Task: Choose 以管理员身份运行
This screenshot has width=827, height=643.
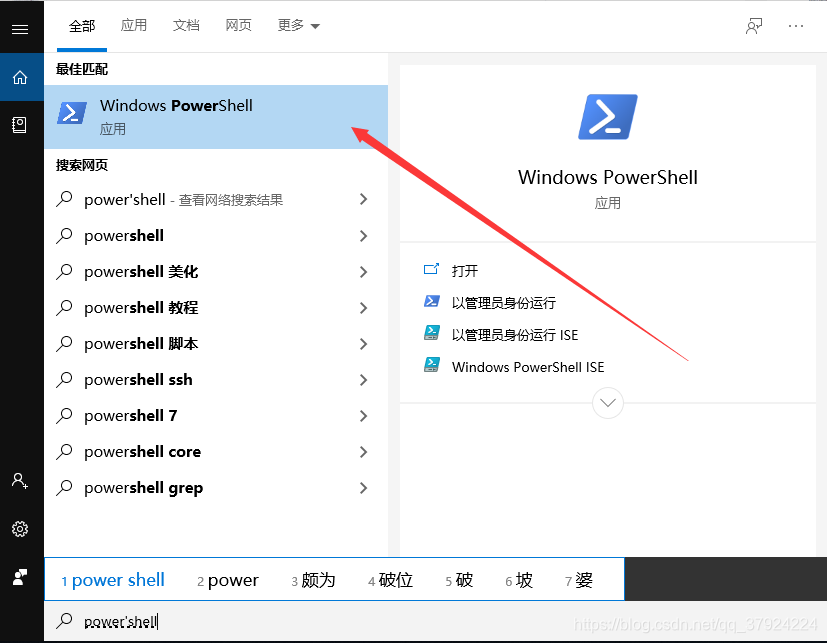Action: tap(504, 303)
